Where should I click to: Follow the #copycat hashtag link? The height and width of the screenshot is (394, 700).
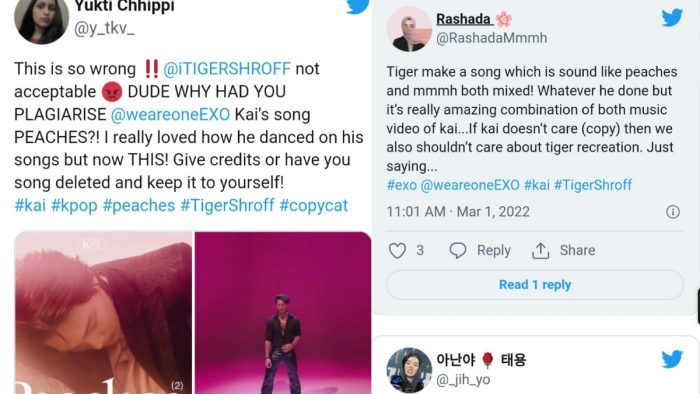pyautogui.click(x=313, y=205)
